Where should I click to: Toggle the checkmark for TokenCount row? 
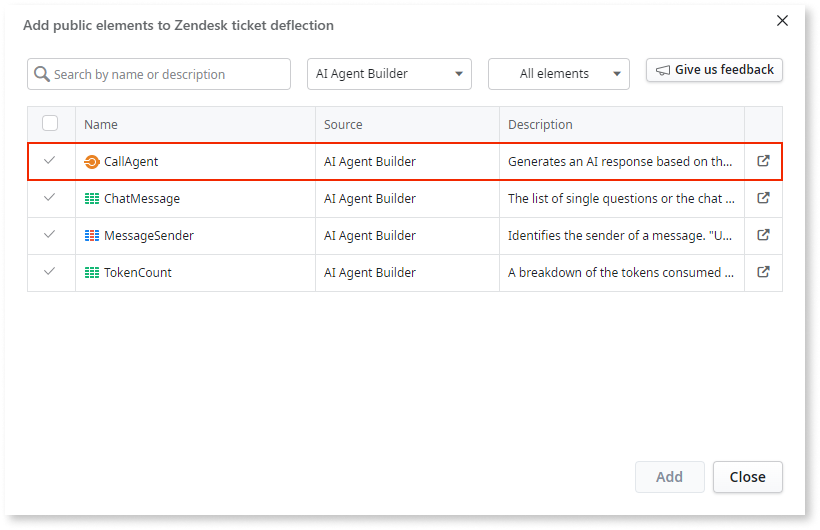(x=50, y=272)
